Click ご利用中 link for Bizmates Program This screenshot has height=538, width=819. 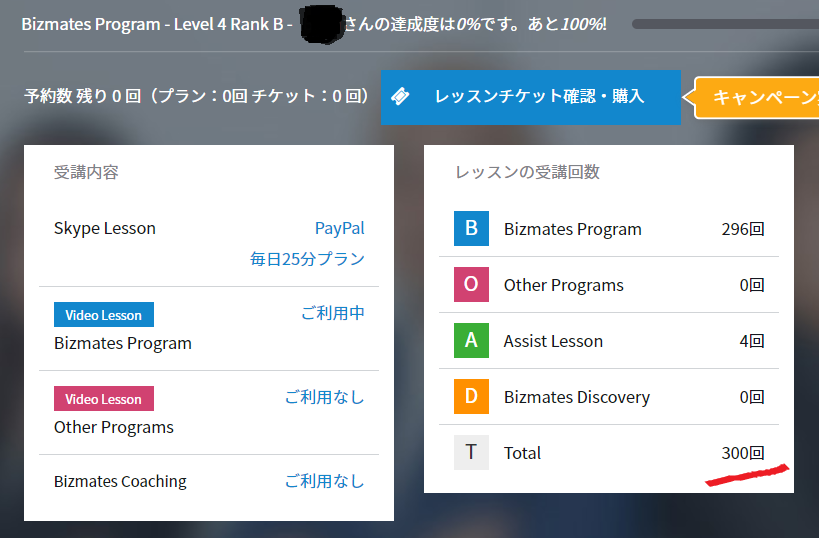(333, 313)
